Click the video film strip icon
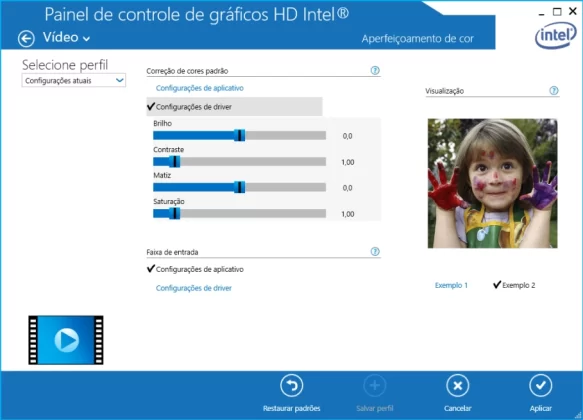This screenshot has width=583, height=420. pyautogui.click(x=66, y=340)
